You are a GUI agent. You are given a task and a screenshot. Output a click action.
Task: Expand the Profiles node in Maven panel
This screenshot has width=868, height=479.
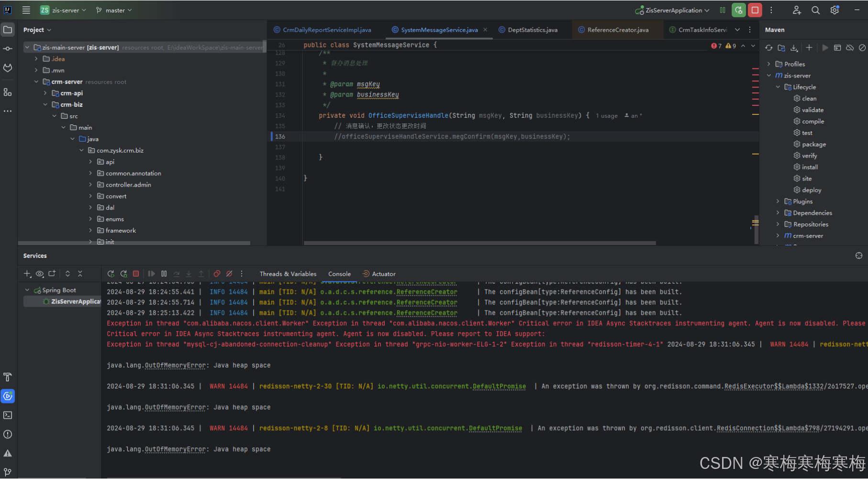pos(769,64)
